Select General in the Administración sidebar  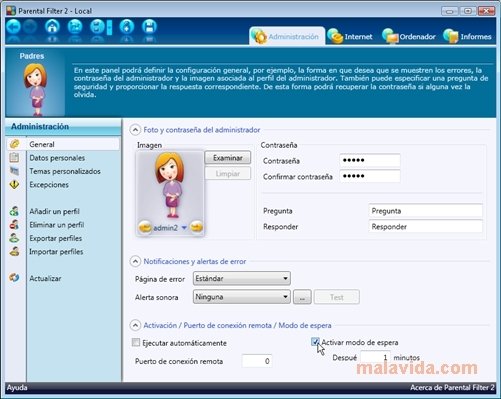(x=63, y=144)
